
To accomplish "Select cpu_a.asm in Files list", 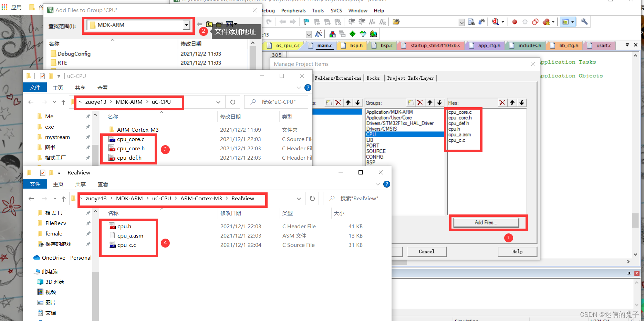I will pyautogui.click(x=459, y=135).
